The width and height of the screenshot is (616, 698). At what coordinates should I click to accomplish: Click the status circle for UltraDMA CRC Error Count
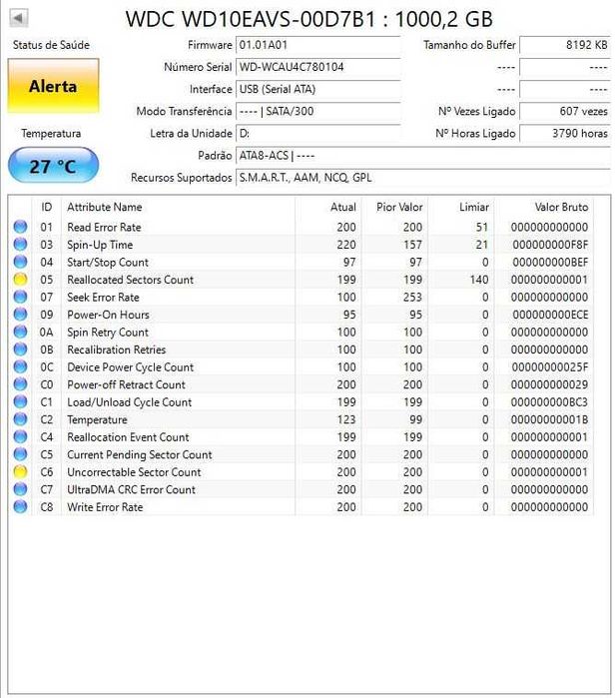coord(20,489)
